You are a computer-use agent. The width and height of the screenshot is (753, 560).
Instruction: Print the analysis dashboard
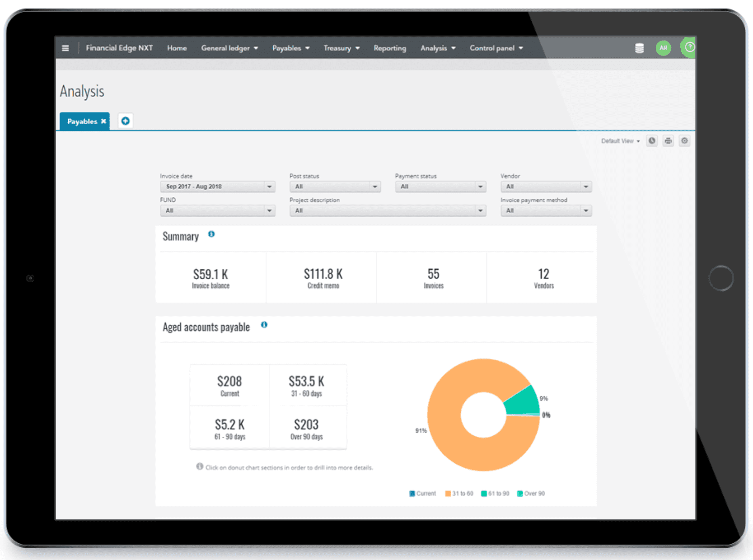click(668, 141)
